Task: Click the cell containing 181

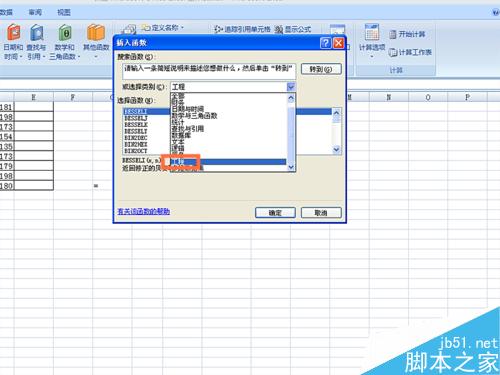Action: 7,107
